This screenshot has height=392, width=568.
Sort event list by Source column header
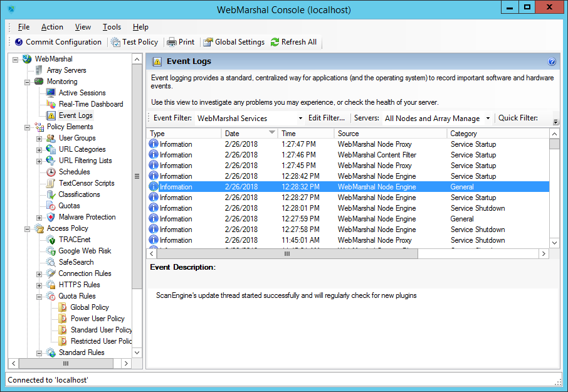tap(349, 133)
